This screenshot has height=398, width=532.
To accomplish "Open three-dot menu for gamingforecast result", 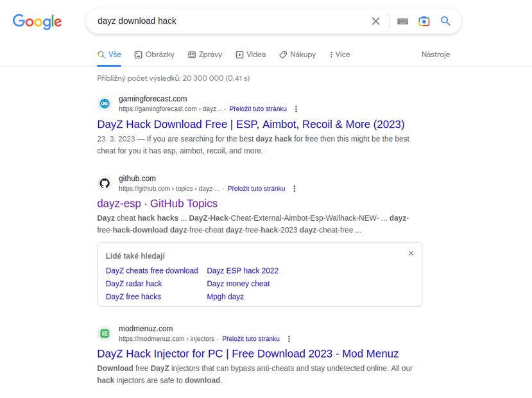I will pos(296,109).
